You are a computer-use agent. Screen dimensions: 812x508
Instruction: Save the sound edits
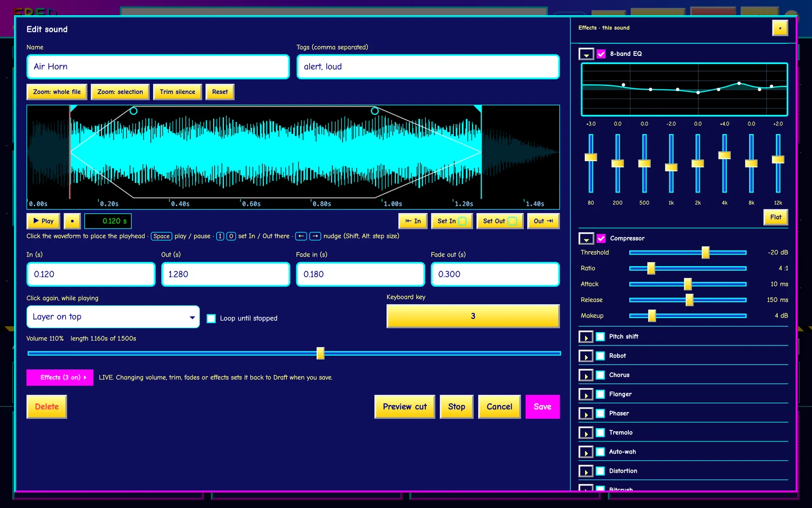point(543,407)
